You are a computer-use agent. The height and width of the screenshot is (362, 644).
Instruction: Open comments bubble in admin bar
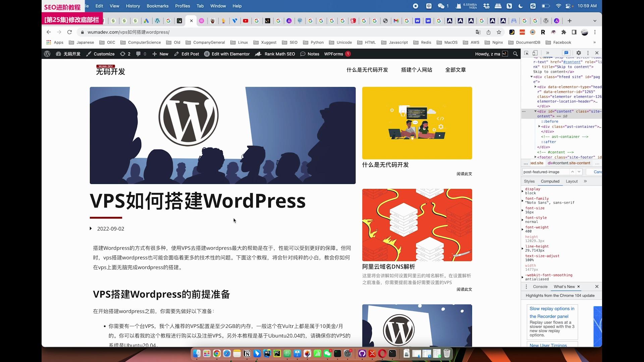click(141, 54)
